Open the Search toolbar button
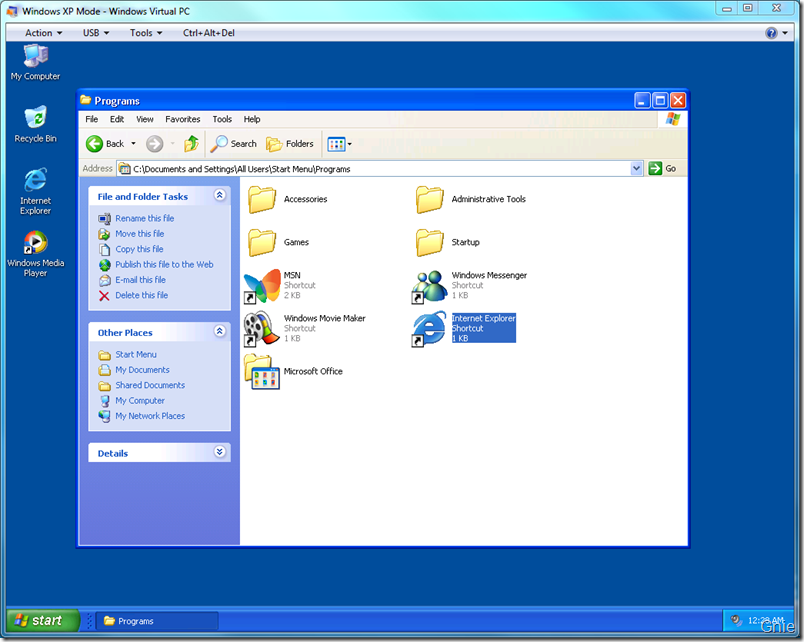This screenshot has width=804, height=642. click(x=234, y=144)
